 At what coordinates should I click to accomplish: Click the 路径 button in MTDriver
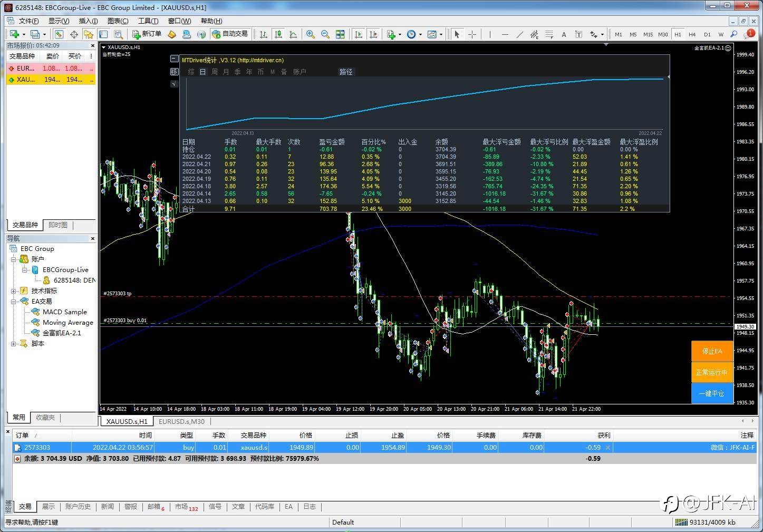point(346,72)
